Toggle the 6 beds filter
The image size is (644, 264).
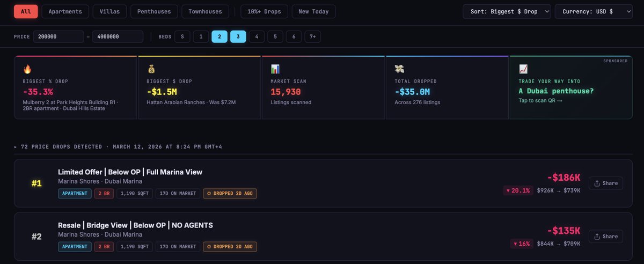294,36
